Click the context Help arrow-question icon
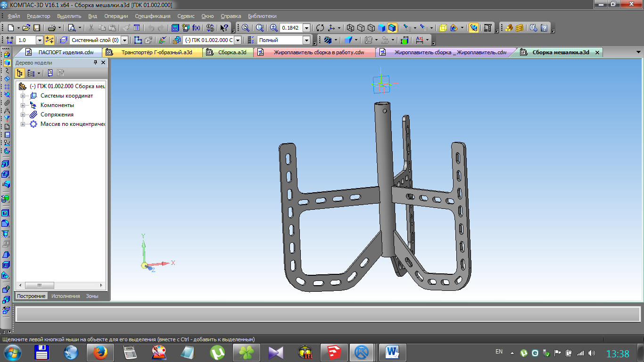644x362 pixels. click(x=224, y=28)
